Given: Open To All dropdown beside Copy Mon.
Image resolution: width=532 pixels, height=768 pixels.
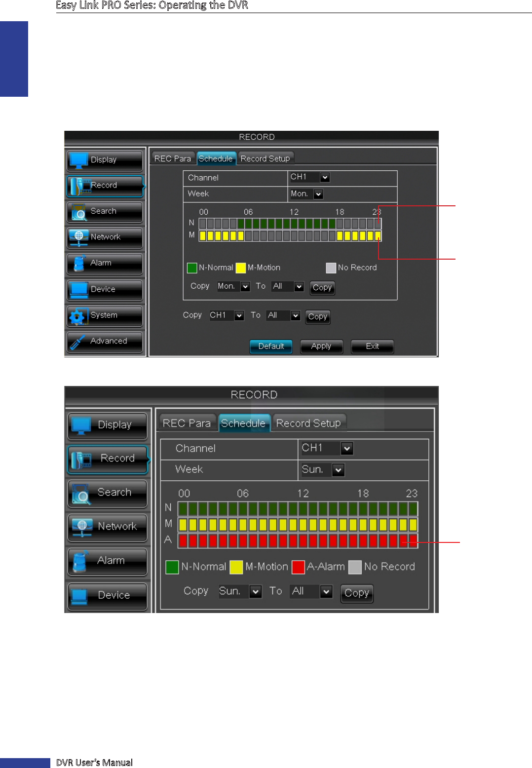Looking at the screenshot, I should coord(288,286).
